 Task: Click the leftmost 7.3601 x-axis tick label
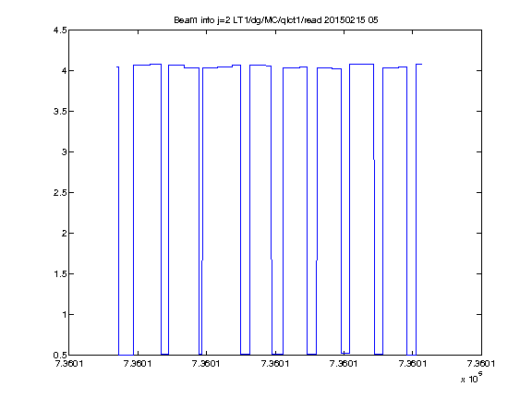(69, 364)
